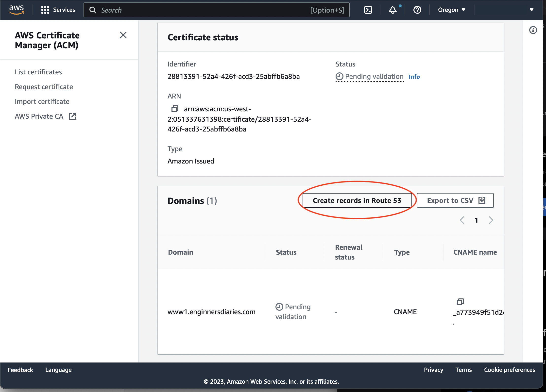Select domain www1.enginnersdiaries.com cell
The height and width of the screenshot is (392, 546).
[211, 312]
